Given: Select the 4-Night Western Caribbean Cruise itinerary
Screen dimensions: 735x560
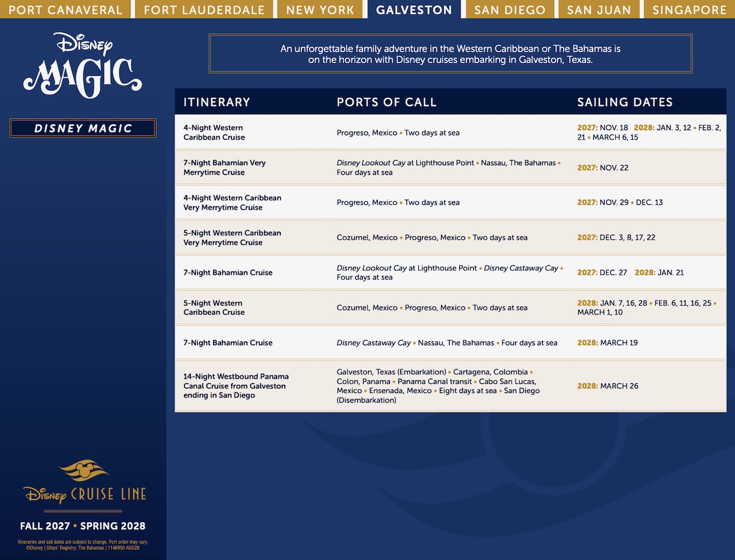Looking at the screenshot, I should pyautogui.click(x=214, y=133).
